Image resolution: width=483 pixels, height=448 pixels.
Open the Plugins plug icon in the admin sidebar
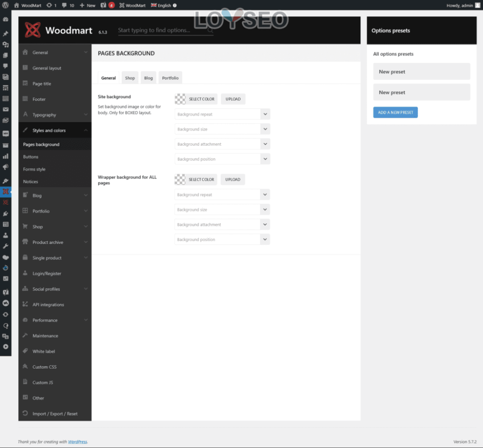(x=5, y=213)
